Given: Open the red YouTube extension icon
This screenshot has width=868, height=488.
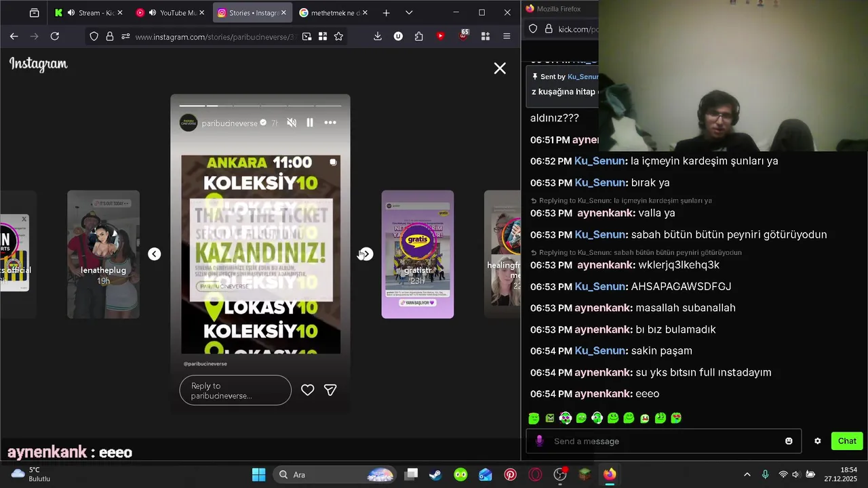Looking at the screenshot, I should click(441, 37).
